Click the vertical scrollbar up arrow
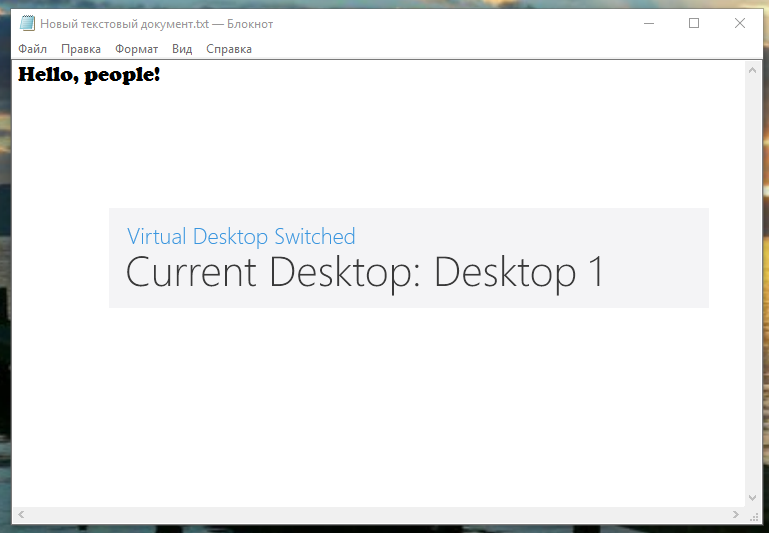Screen dimensions: 769x533 tap(752, 70)
